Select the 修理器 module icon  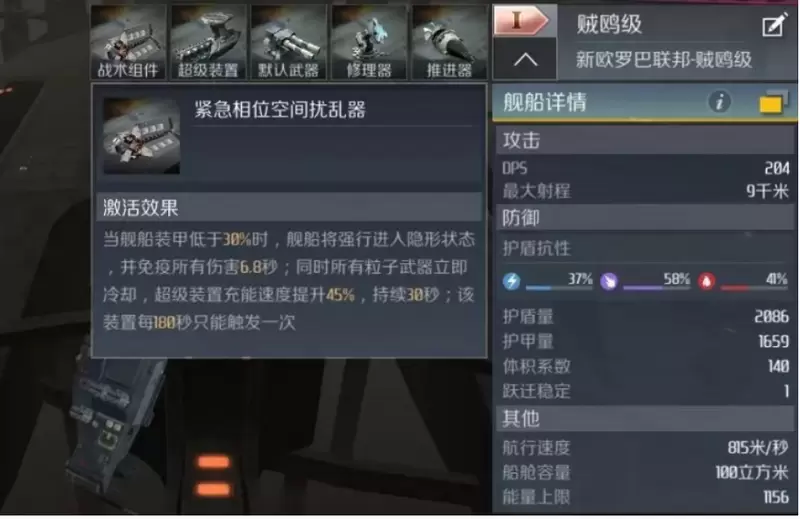[x=369, y=42]
